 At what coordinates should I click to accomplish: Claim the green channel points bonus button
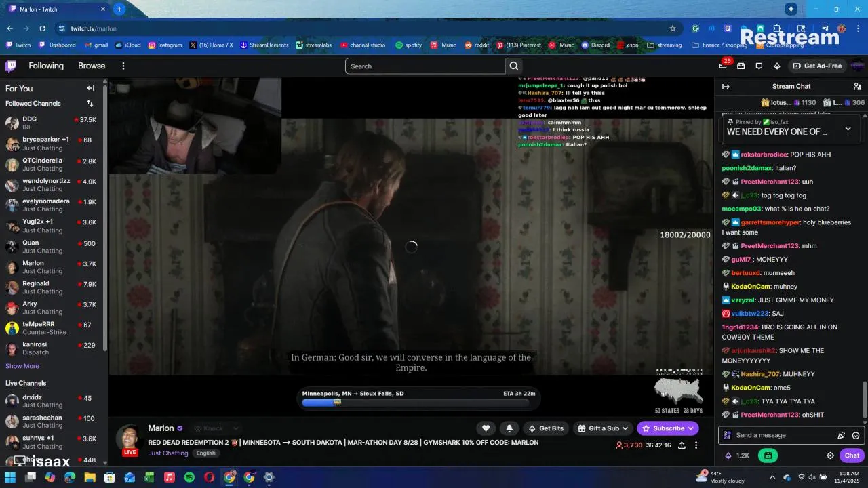[768, 455]
